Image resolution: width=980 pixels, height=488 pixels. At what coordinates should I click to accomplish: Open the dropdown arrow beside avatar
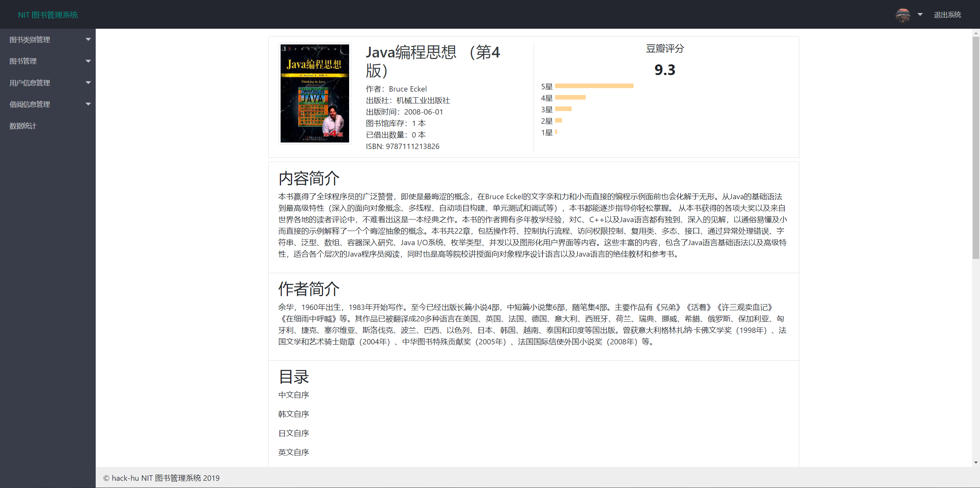[920, 15]
